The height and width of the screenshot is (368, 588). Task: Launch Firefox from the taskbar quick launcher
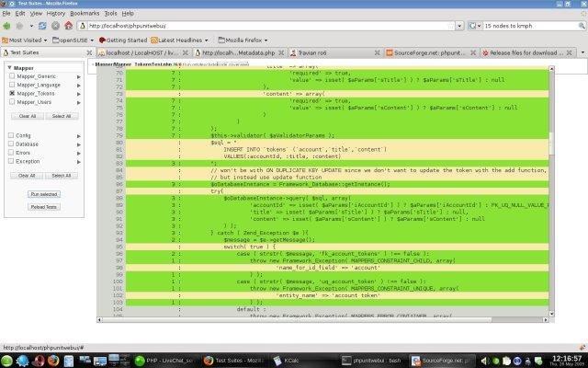[53, 361]
